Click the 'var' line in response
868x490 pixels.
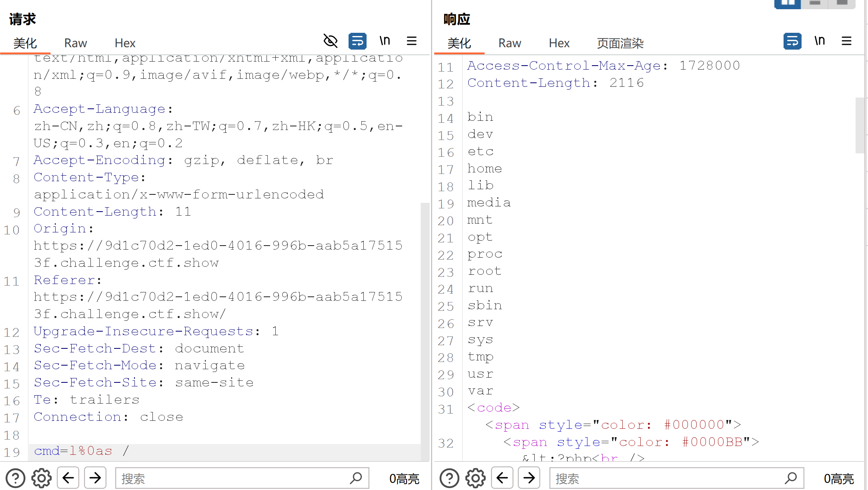480,391
